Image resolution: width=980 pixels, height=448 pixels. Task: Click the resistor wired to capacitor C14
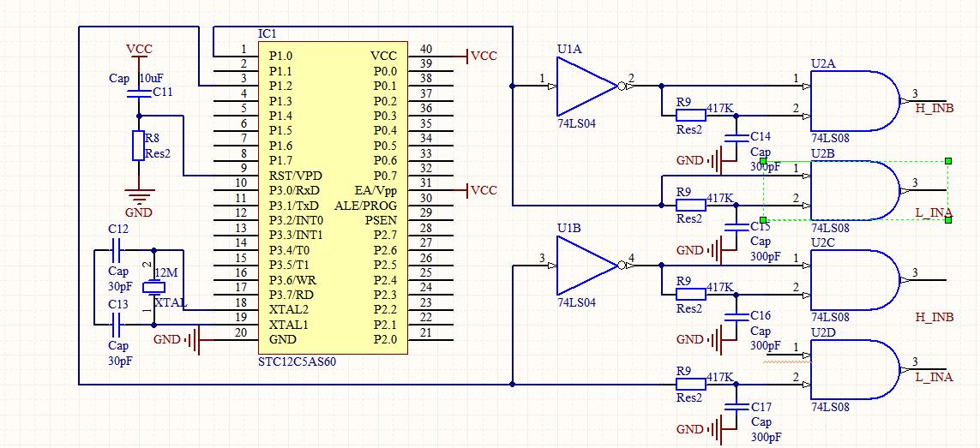click(x=690, y=116)
